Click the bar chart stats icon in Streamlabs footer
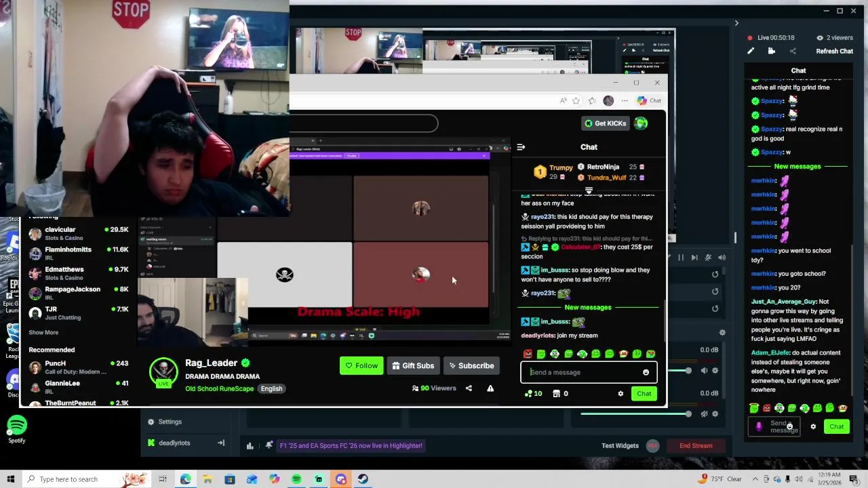Viewport: 868px width, 488px height. click(x=250, y=445)
